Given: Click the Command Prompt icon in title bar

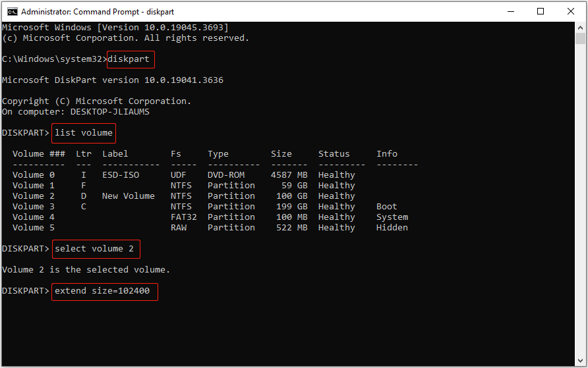Looking at the screenshot, I should click(13, 12).
